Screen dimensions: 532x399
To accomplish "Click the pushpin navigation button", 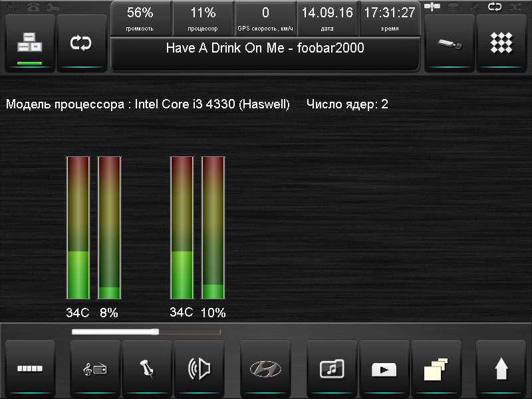I will [x=146, y=368].
